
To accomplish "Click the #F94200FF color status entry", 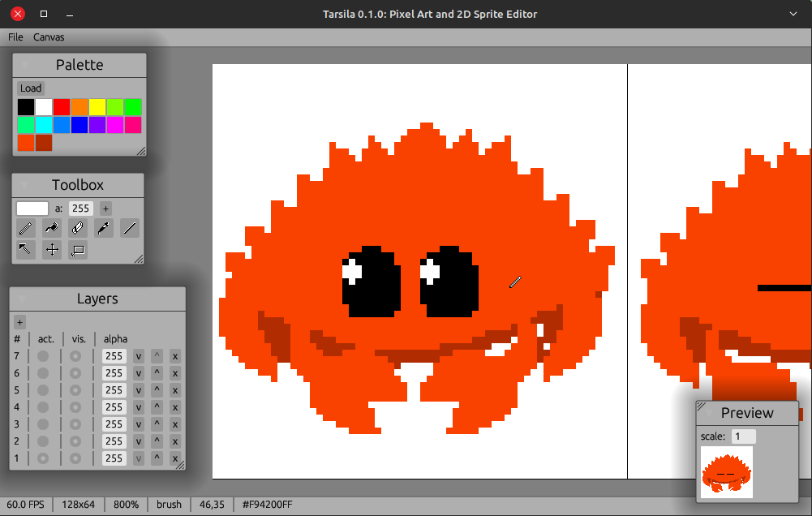I will pos(267,505).
